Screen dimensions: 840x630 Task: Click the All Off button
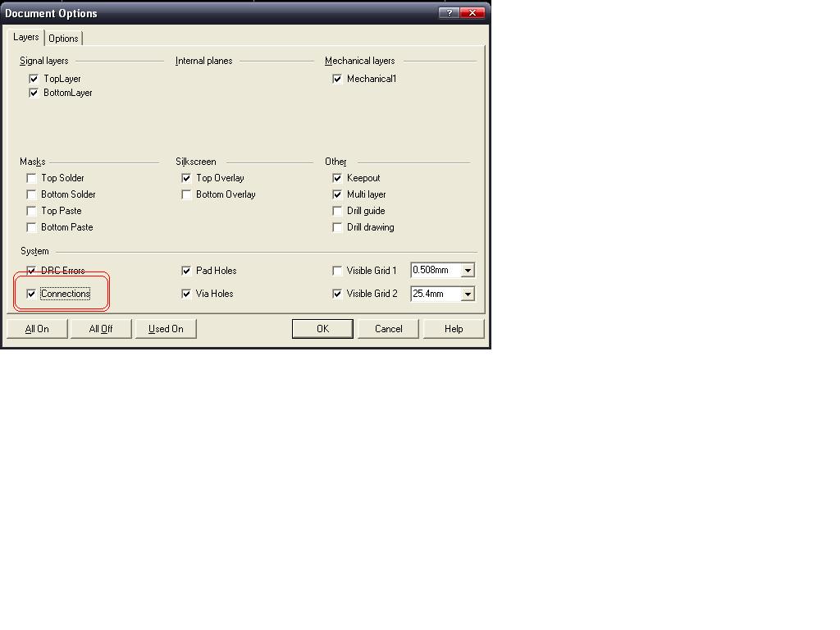101,329
